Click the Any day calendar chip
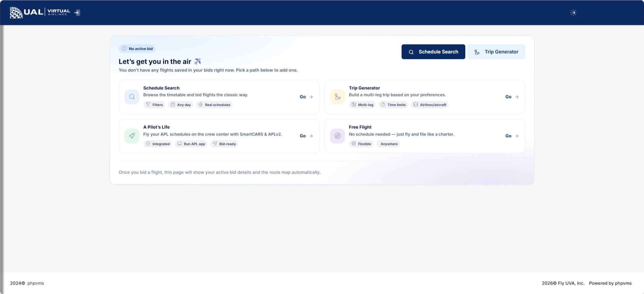 (181, 105)
